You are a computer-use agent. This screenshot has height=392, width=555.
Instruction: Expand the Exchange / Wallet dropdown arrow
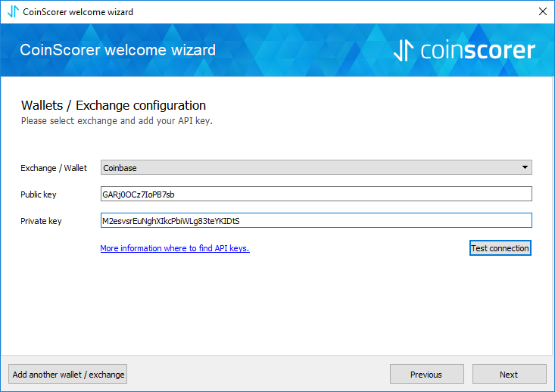[525, 167]
